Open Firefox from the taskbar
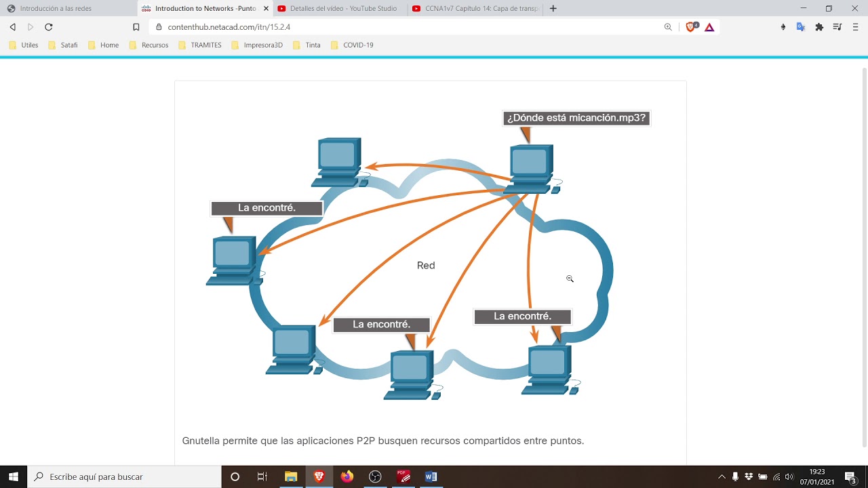This screenshot has height=488, width=868. click(x=347, y=476)
